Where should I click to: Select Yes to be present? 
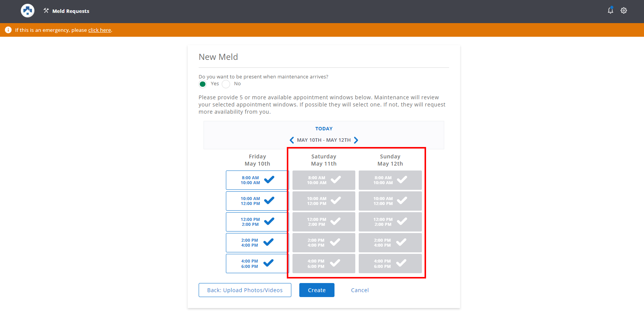[x=203, y=84]
